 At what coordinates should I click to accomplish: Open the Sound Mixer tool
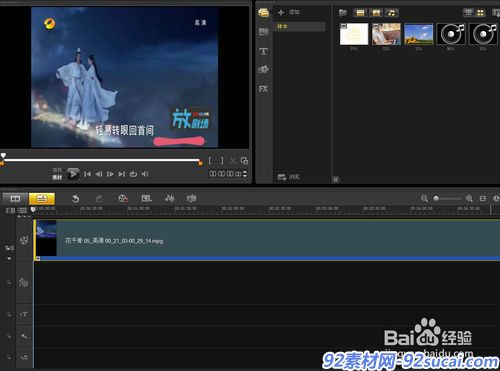[x=169, y=199]
